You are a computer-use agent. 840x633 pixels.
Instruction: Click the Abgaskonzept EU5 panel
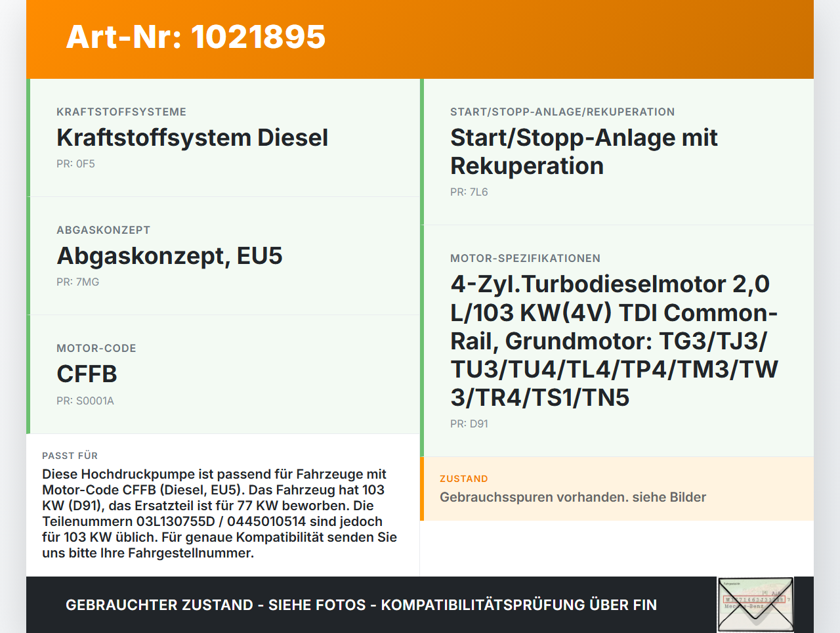(169, 255)
